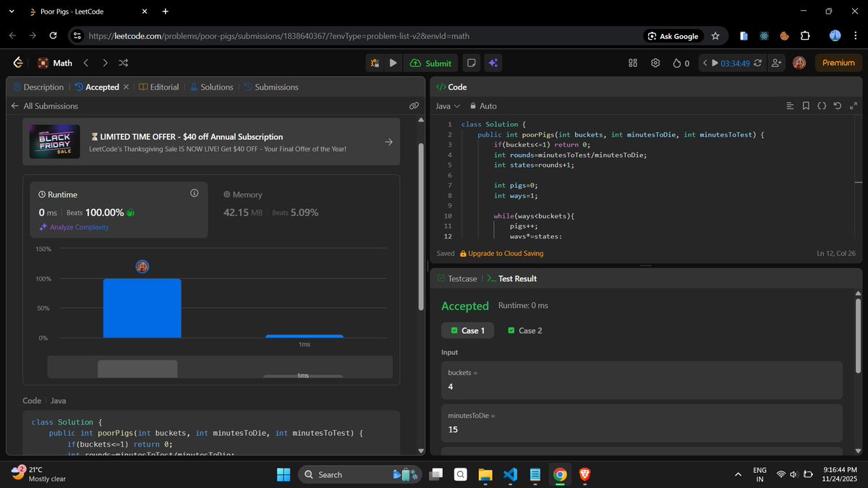Open the browser extensions puzzle icon
This screenshot has height=488, width=868.
point(804,35)
